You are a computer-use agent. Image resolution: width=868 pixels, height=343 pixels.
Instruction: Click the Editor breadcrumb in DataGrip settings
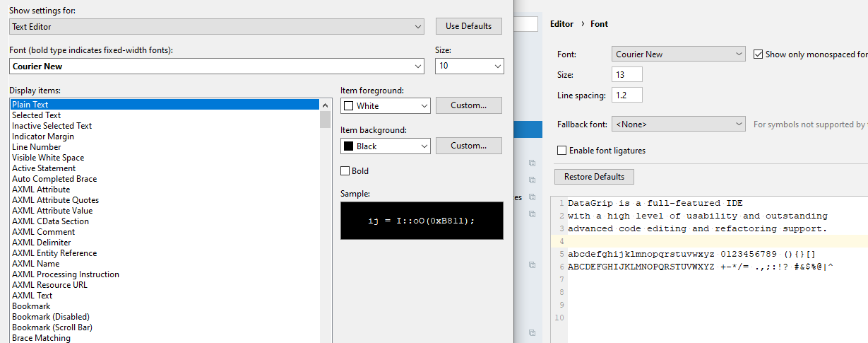(x=561, y=24)
